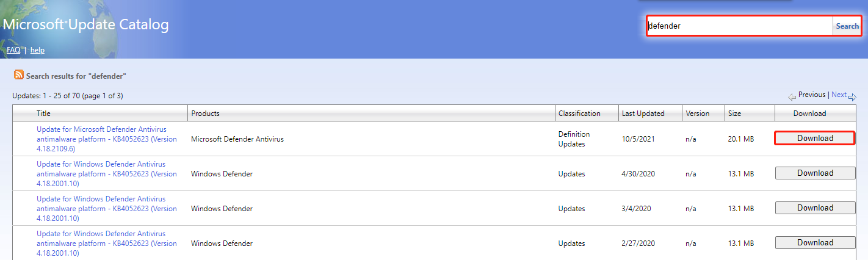The width and height of the screenshot is (868, 260).
Task: Click the Search button
Action: [x=847, y=26]
